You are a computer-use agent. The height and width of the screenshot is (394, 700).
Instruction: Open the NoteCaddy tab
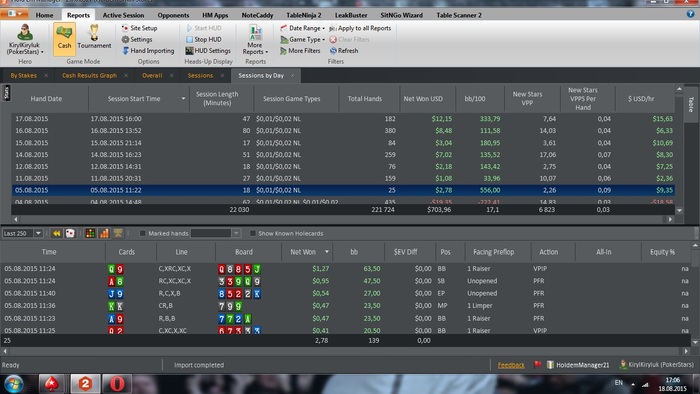coord(257,15)
